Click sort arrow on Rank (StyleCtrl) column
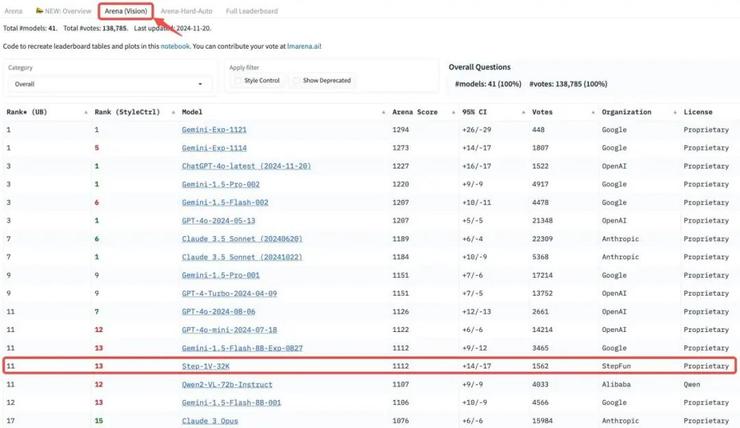Screen dimensions: 740x428 [x=173, y=112]
